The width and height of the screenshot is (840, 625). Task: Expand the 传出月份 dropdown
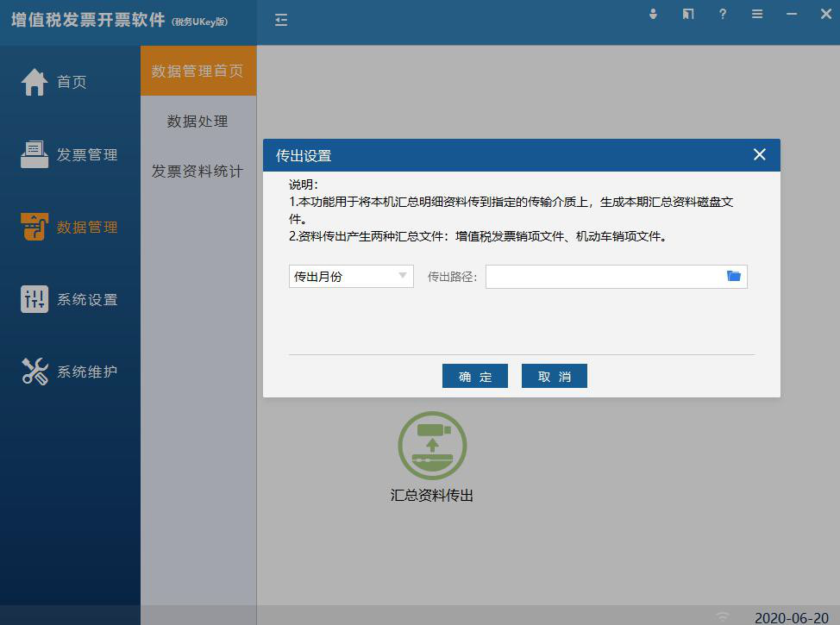[351, 277]
